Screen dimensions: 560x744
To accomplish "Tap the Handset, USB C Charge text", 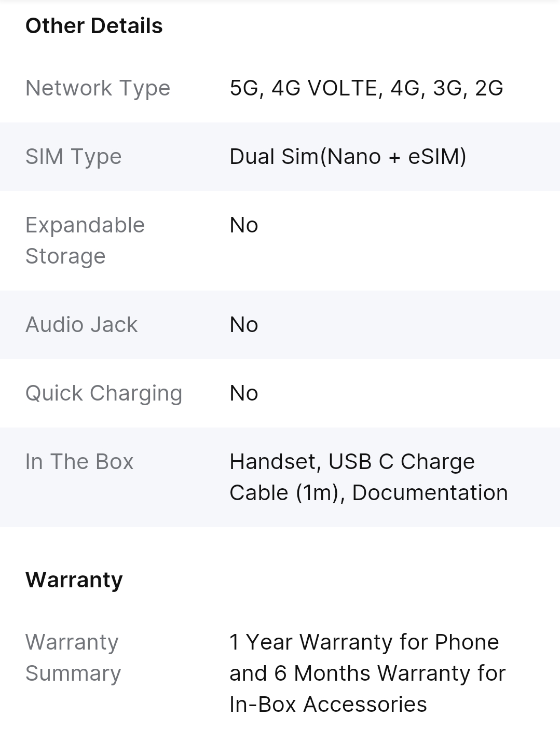I will [352, 462].
